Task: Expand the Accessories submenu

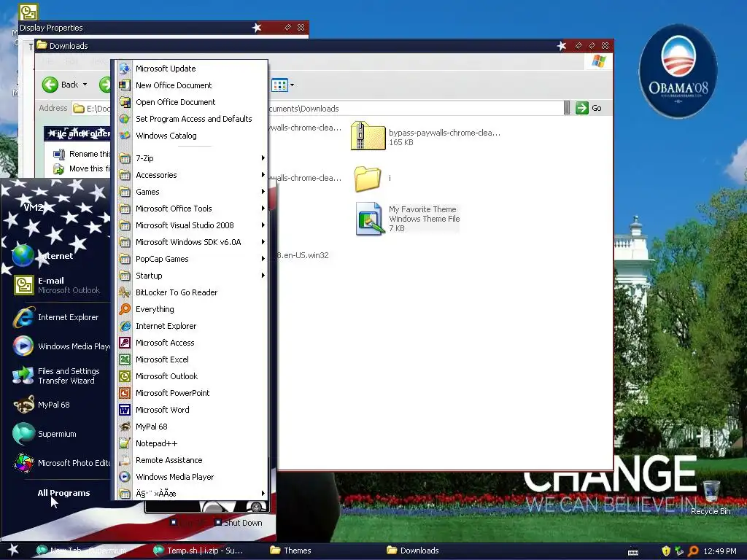Action: pyautogui.click(x=192, y=175)
